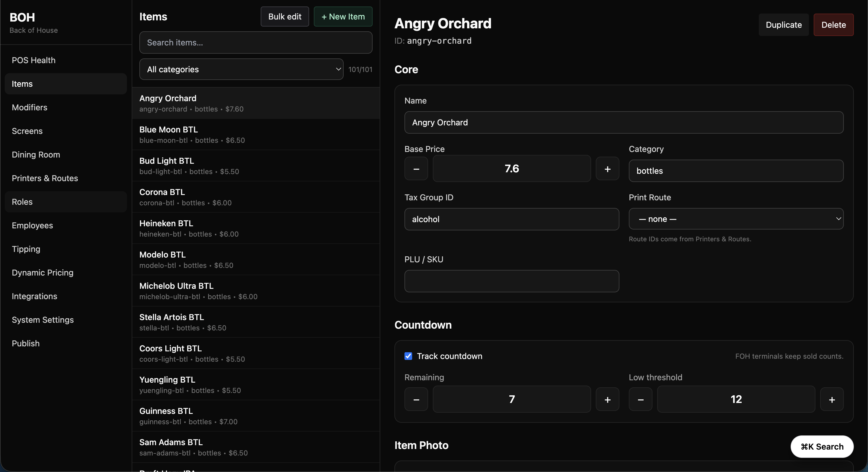868x472 pixels.
Task: Go to Printers & Routes page
Action: tap(45, 178)
